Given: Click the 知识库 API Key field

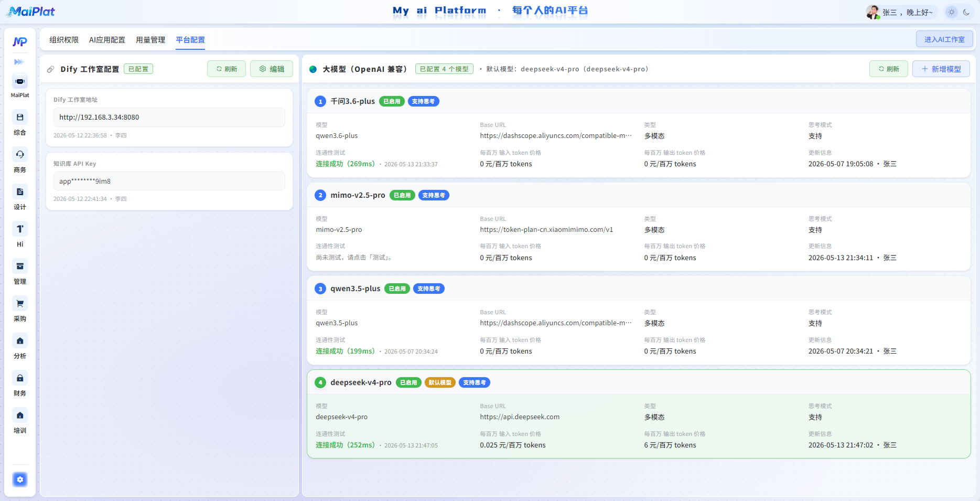Looking at the screenshot, I should 169,181.
